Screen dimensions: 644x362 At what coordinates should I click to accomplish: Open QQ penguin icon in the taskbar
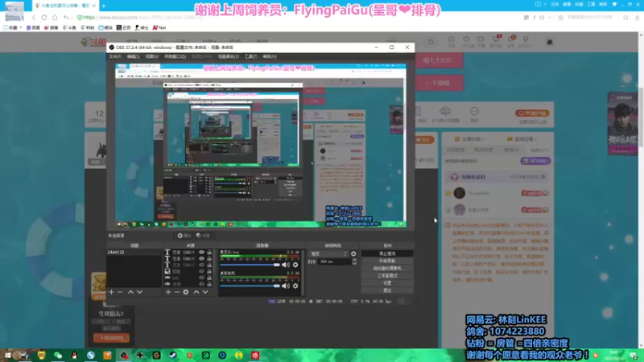(x=74, y=355)
